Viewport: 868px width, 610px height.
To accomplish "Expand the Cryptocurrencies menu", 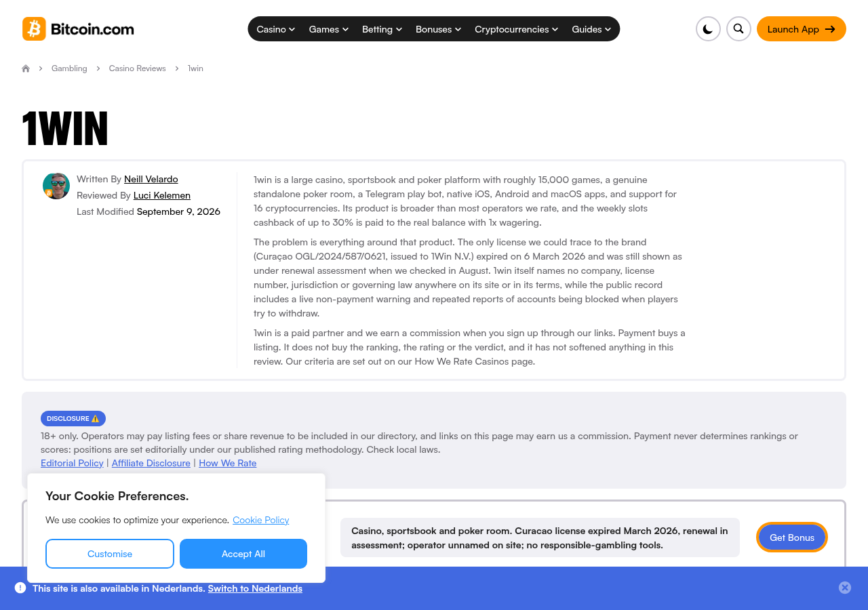I will pyautogui.click(x=516, y=29).
